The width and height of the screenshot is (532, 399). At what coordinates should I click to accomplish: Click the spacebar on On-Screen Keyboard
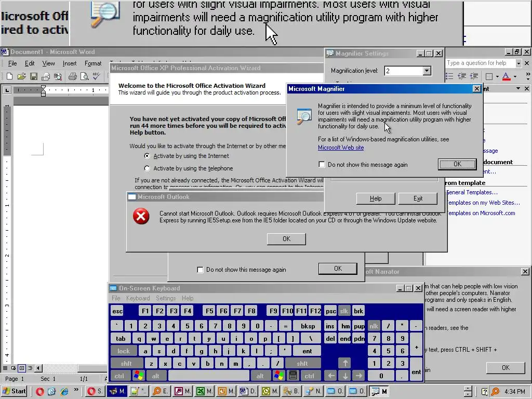coord(209,376)
